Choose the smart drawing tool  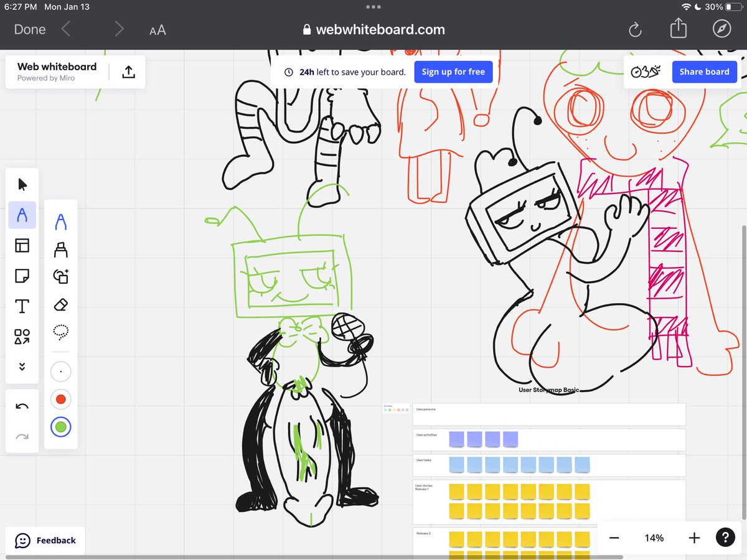click(61, 277)
